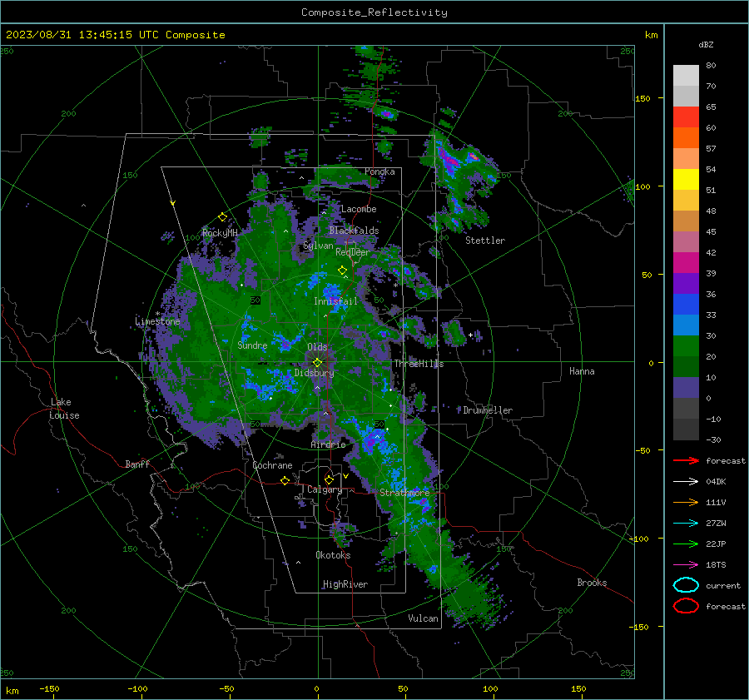The height and width of the screenshot is (700, 749).
Task: Click the km unit label at top right
Action: 651,35
